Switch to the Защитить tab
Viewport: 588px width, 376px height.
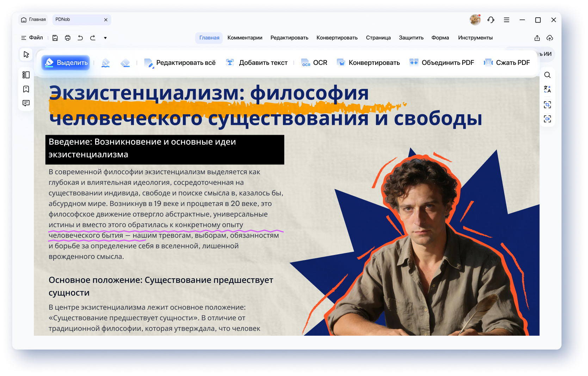pyautogui.click(x=411, y=38)
